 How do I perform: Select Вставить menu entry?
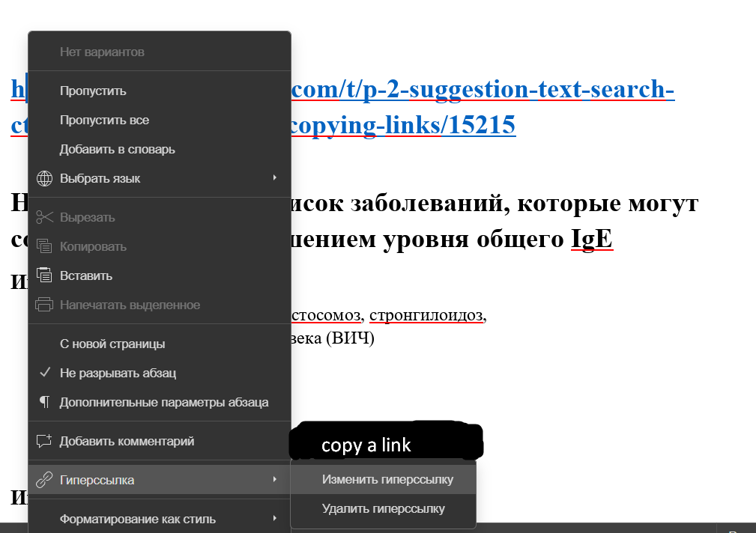pyautogui.click(x=160, y=275)
